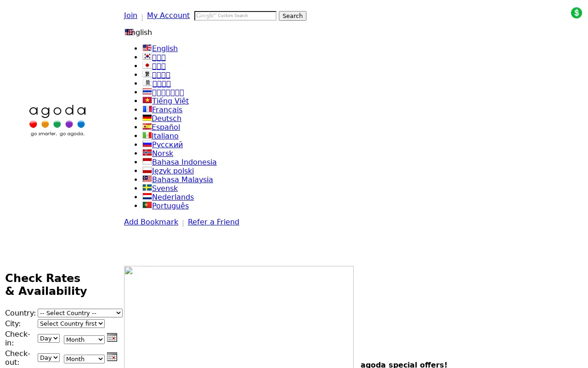Click the Italian flag icon
This screenshot has width=588, height=368.
point(147,135)
